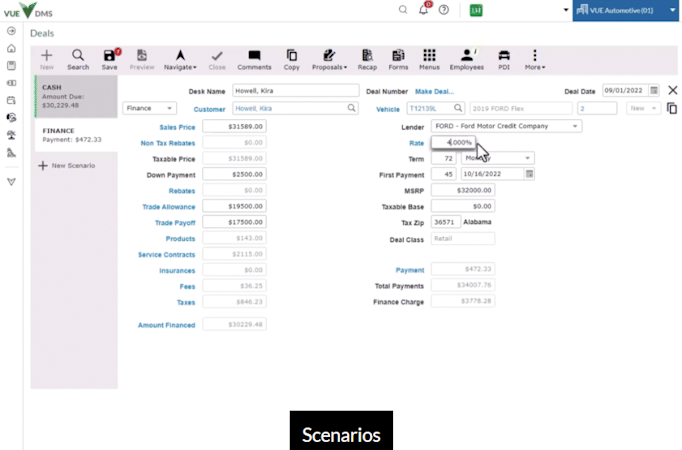
Task: Search vehicle stock number with magnifier
Action: (x=458, y=108)
